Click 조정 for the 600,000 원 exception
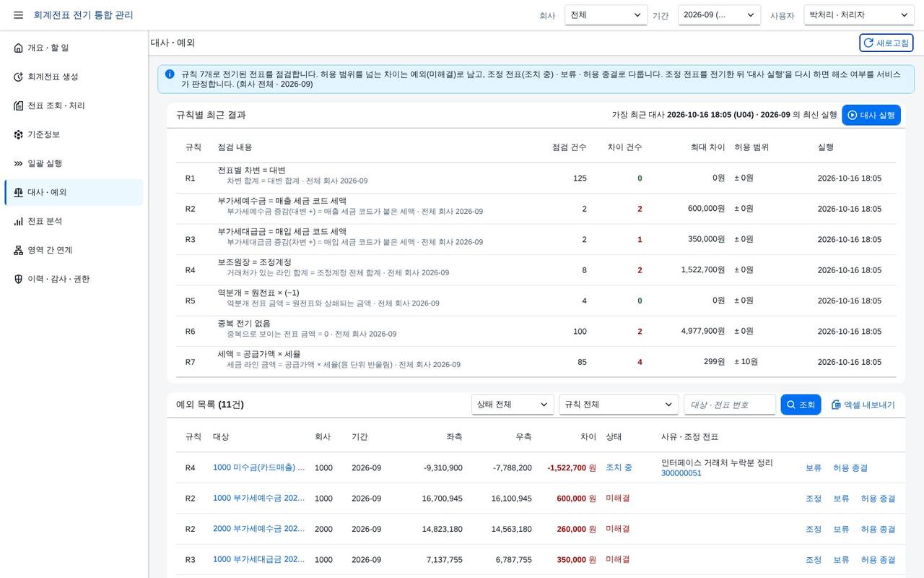Viewport: 924px width, 578px height. 813,499
